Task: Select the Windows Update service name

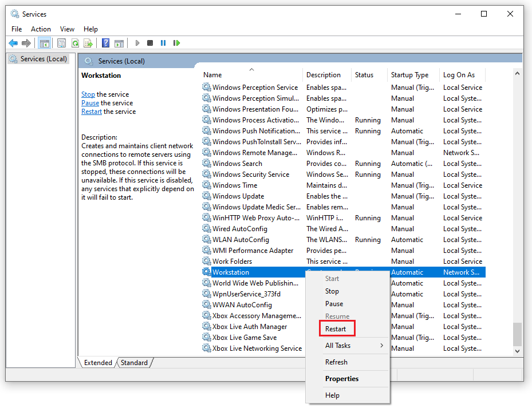Action: pos(238,196)
